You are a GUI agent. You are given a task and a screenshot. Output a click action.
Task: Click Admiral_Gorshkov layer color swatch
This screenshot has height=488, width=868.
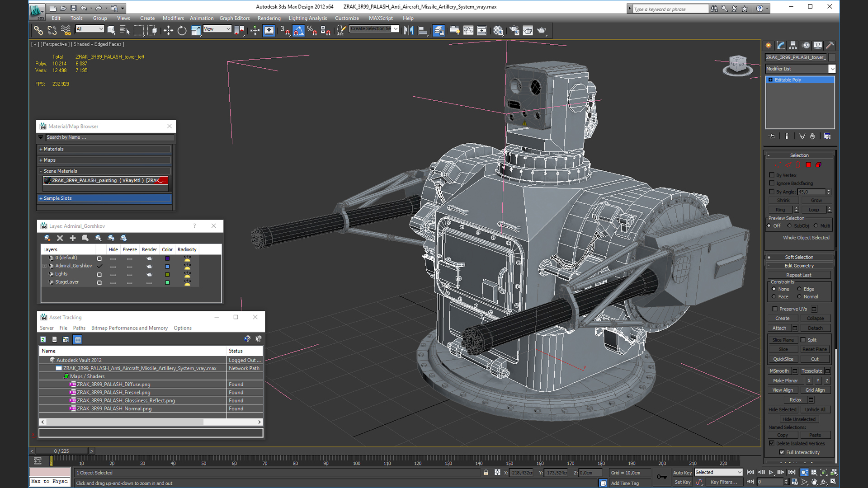pyautogui.click(x=167, y=266)
